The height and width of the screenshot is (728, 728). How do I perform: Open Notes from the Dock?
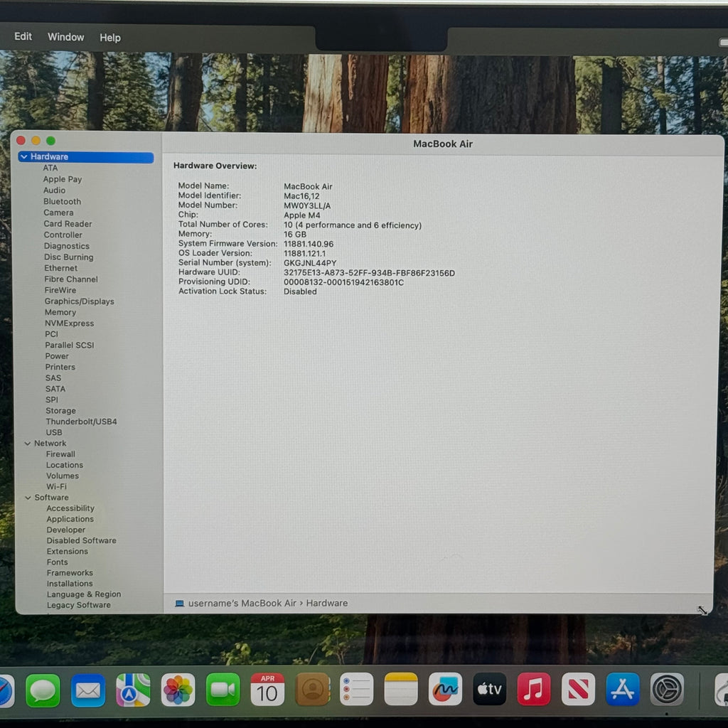[x=401, y=689]
